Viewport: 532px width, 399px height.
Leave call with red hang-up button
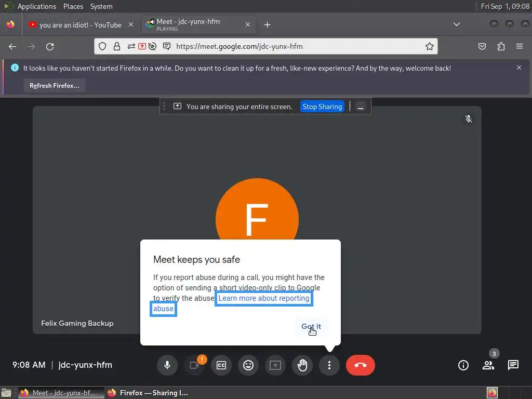click(x=361, y=365)
